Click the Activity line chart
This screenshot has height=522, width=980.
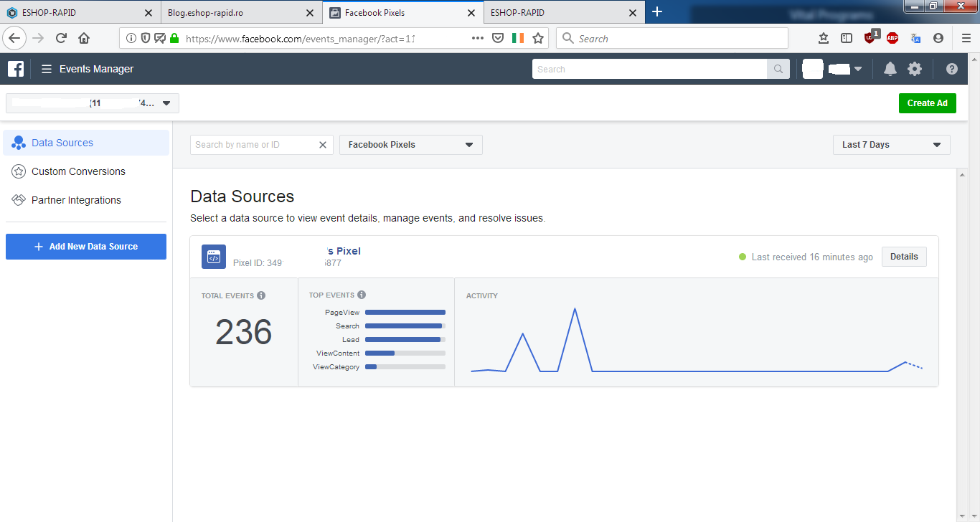697,340
